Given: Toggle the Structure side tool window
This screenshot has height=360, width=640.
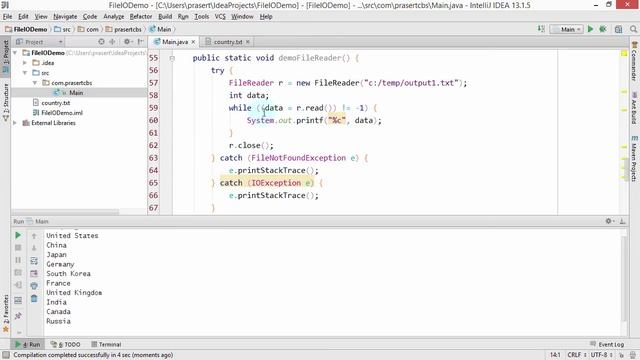Looking at the screenshot, I should coord(5,102).
